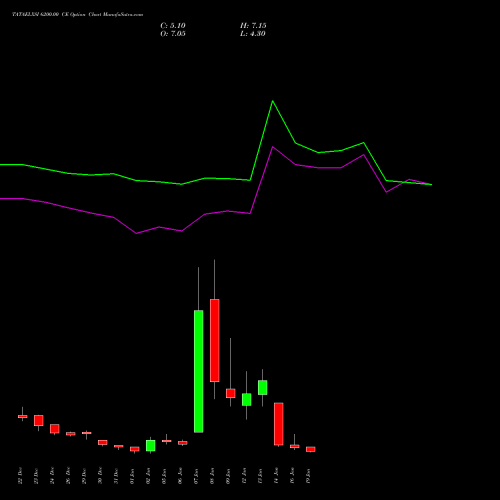Click the close value C: 5.10
The image size is (500, 500).
tap(173, 26)
